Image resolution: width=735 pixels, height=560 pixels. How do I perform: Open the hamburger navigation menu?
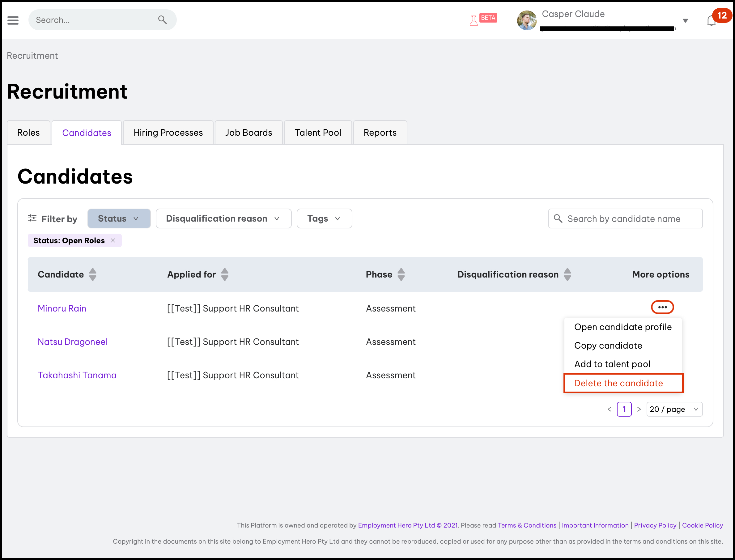(x=13, y=20)
